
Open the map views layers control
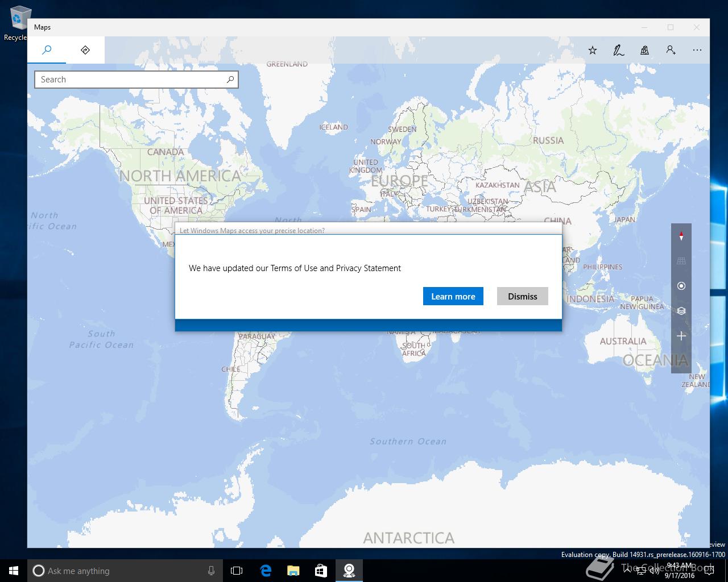click(x=681, y=311)
